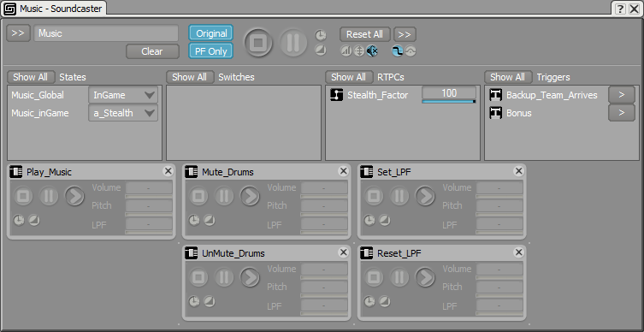Pause the Set_LPF event

(399, 197)
